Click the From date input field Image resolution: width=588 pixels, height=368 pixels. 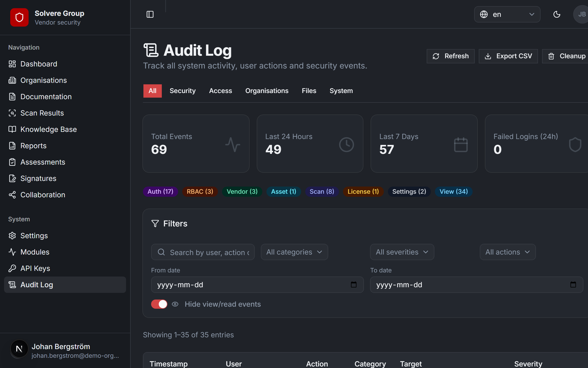(257, 285)
